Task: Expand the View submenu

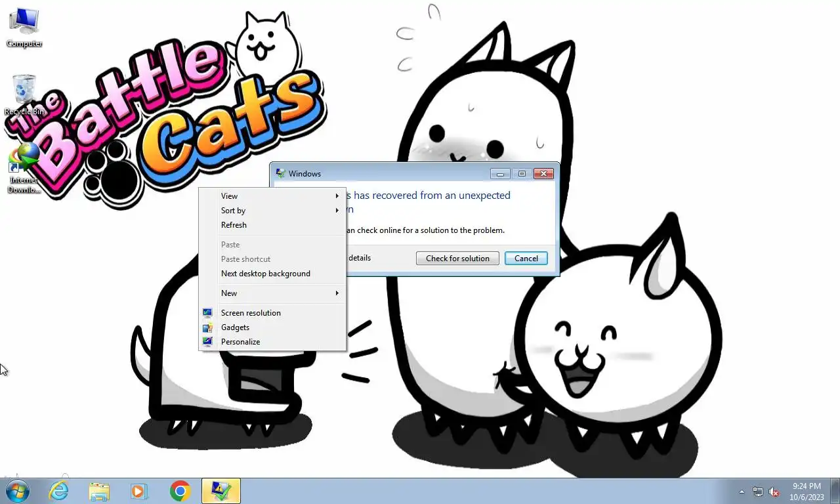Action: click(x=272, y=196)
